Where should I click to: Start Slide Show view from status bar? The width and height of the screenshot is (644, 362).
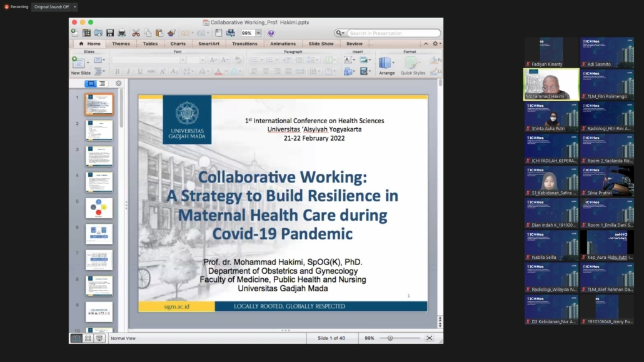pyautogui.click(x=99, y=339)
